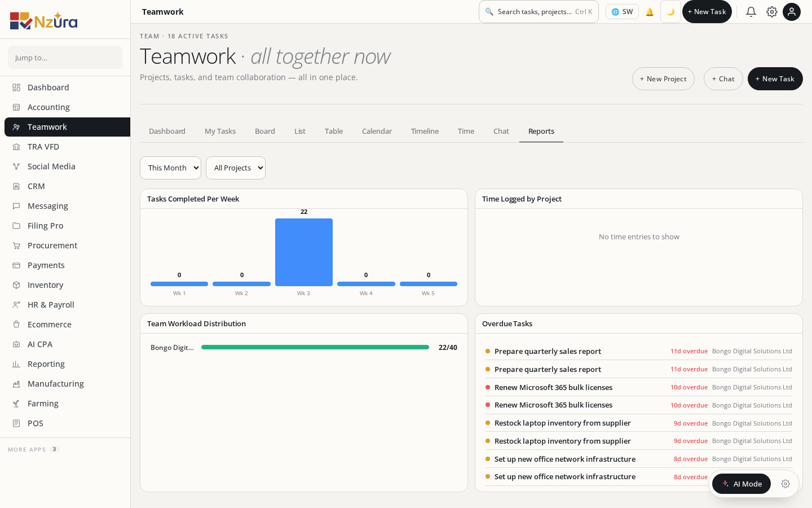
Task: Click New Project button
Action: pos(663,79)
